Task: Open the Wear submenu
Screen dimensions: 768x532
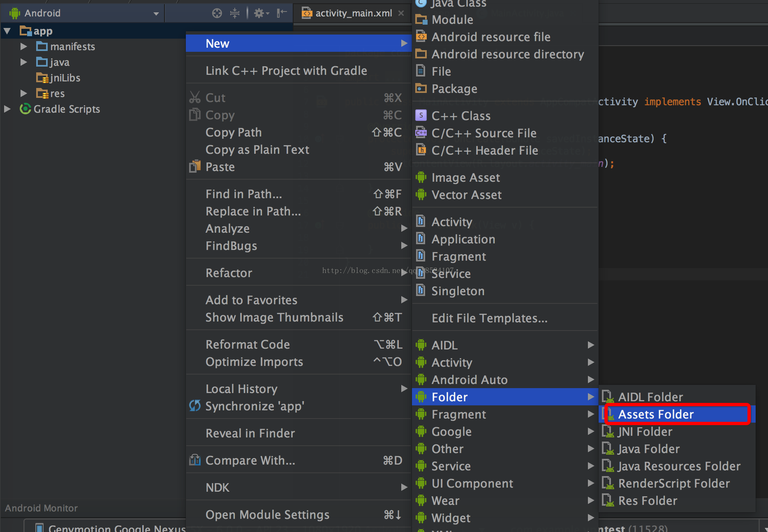Action: pyautogui.click(x=505, y=500)
